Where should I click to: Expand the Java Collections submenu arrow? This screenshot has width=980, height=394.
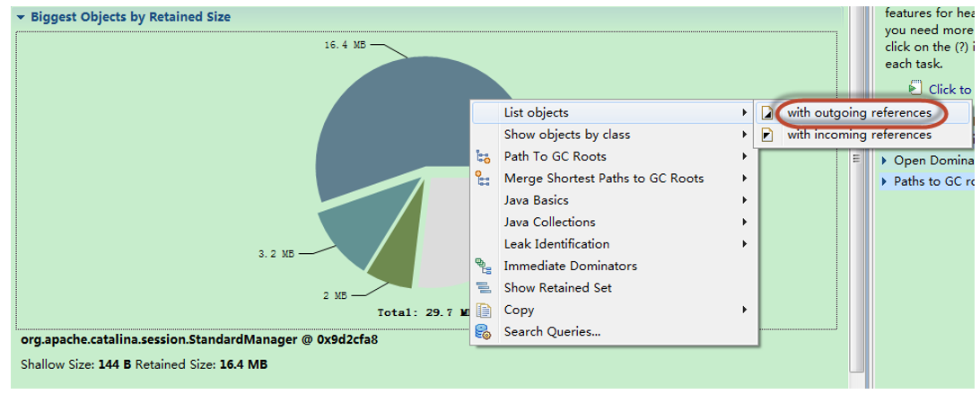coord(744,223)
